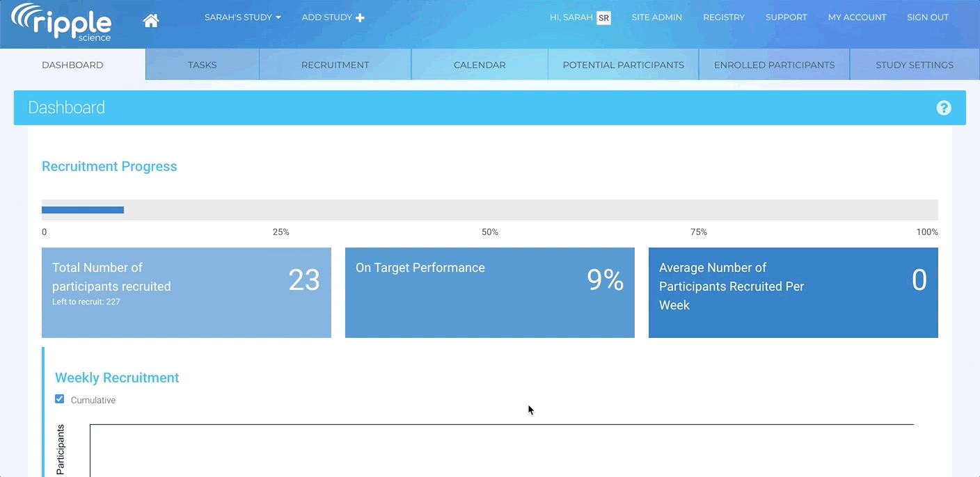Open the Study Settings tab

(914, 65)
